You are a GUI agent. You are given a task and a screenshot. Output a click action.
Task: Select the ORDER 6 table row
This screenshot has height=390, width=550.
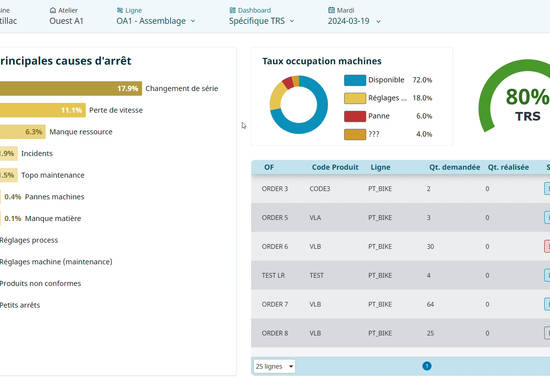pyautogui.click(x=401, y=247)
